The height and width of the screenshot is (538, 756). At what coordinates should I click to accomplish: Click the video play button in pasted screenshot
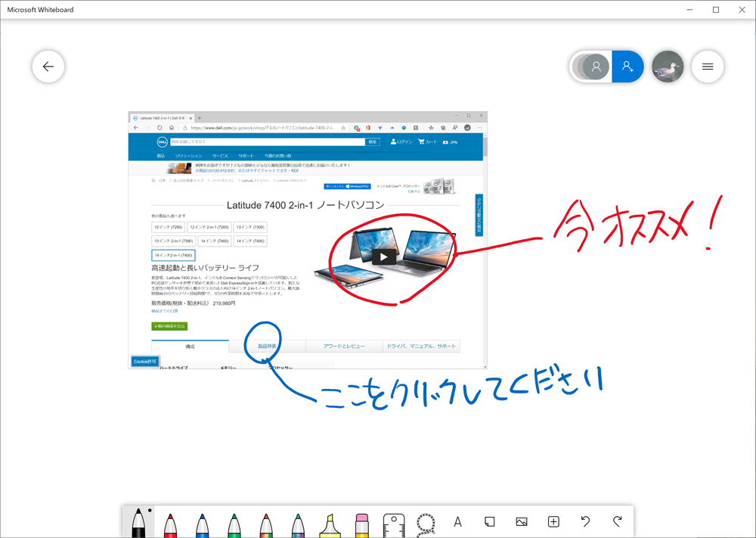click(x=384, y=257)
